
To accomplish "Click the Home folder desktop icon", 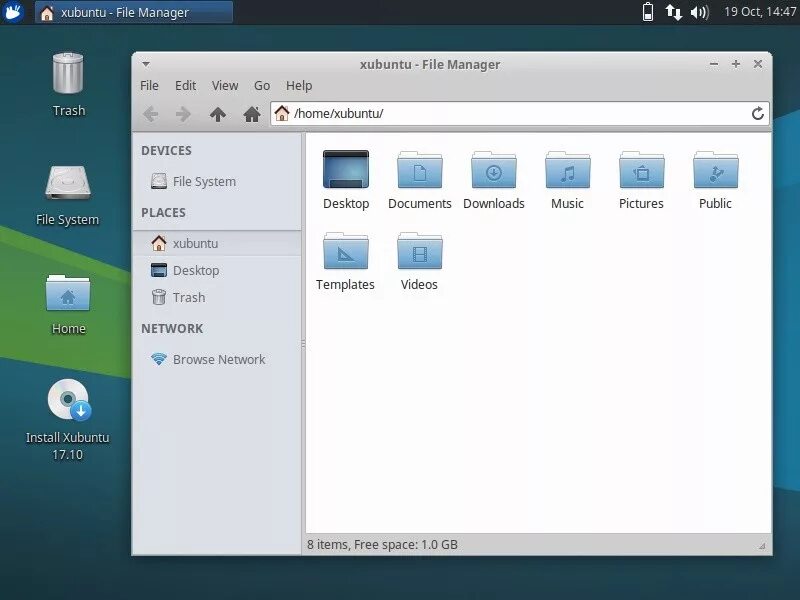I will tap(68, 305).
